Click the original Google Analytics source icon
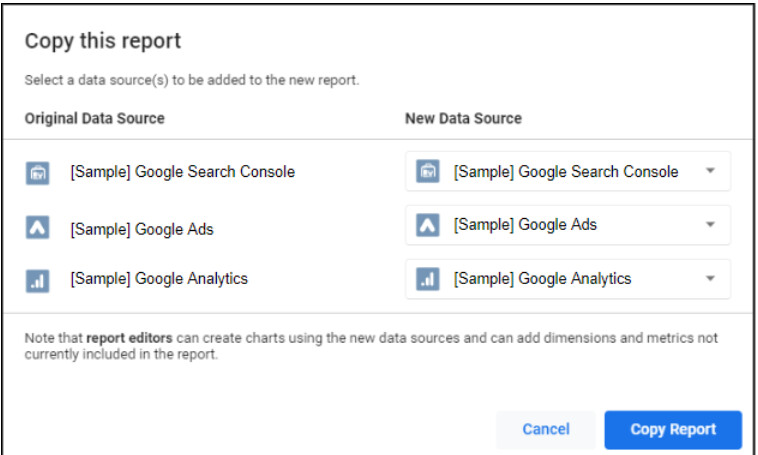This screenshot has height=455, width=758. pyautogui.click(x=37, y=280)
